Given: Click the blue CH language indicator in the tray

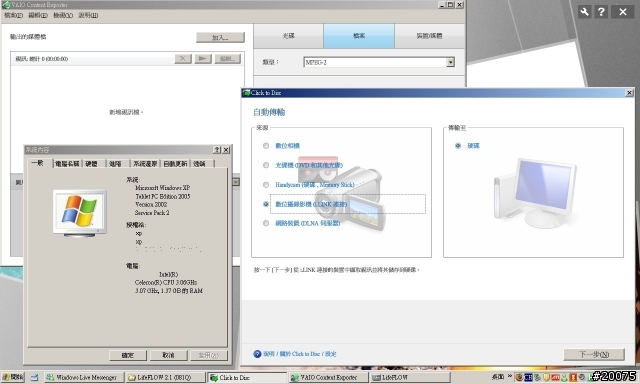Looking at the screenshot, I should point(528,377).
